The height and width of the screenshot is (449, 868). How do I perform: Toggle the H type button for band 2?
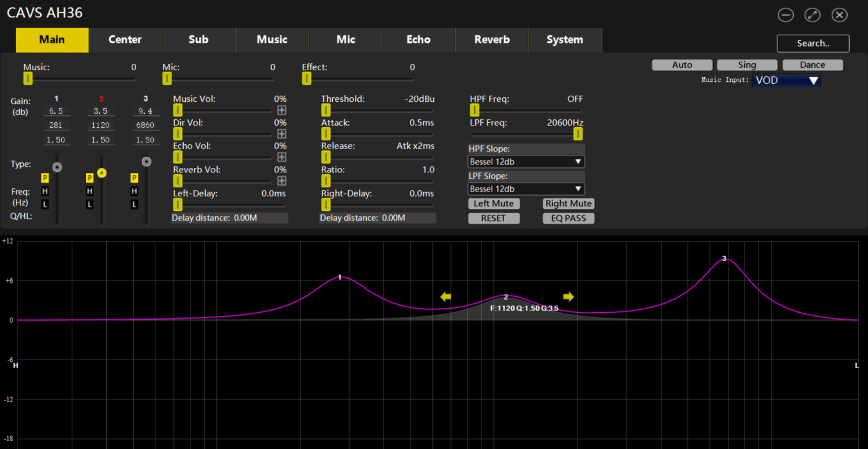click(89, 192)
